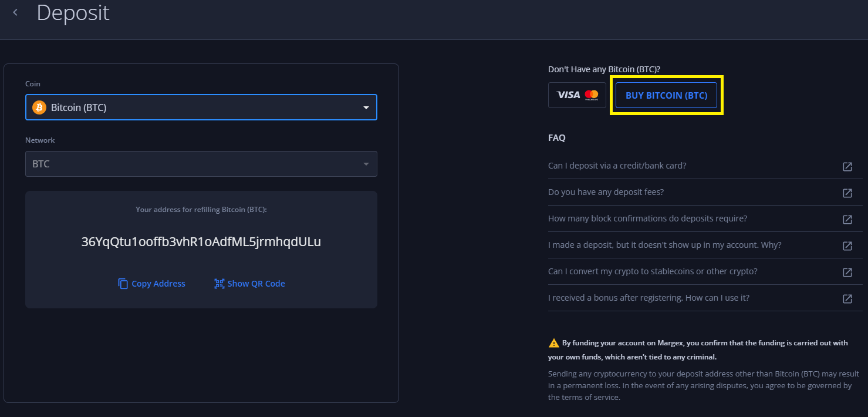This screenshot has height=417, width=868.
Task: Click the Show QR Code link text
Action: (x=256, y=284)
